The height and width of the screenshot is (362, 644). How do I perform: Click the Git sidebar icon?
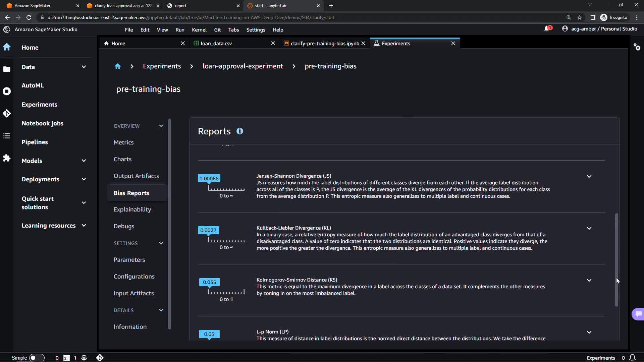[7, 114]
